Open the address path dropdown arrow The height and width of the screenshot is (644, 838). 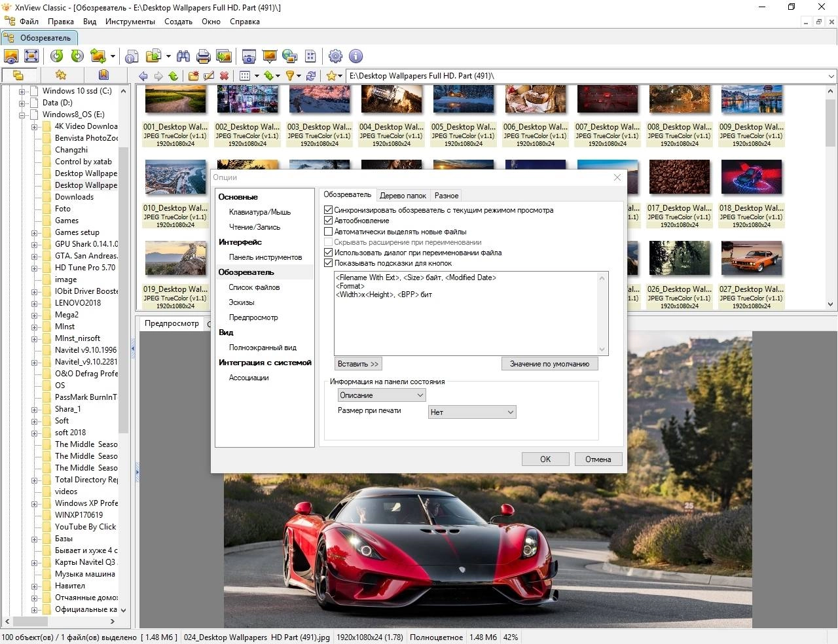pyautogui.click(x=831, y=76)
